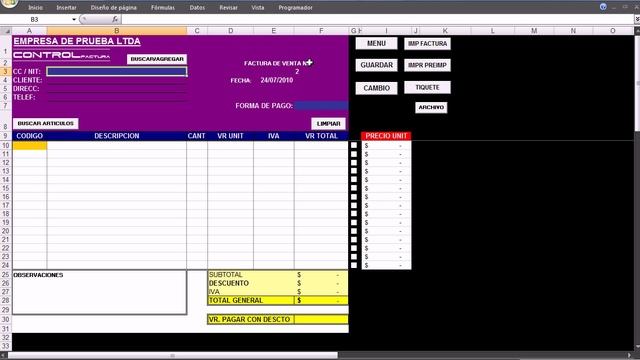Image resolution: width=640 pixels, height=360 pixels.
Task: Click the EMPRESA DE PRUEBA LTDA title
Action: [77, 41]
